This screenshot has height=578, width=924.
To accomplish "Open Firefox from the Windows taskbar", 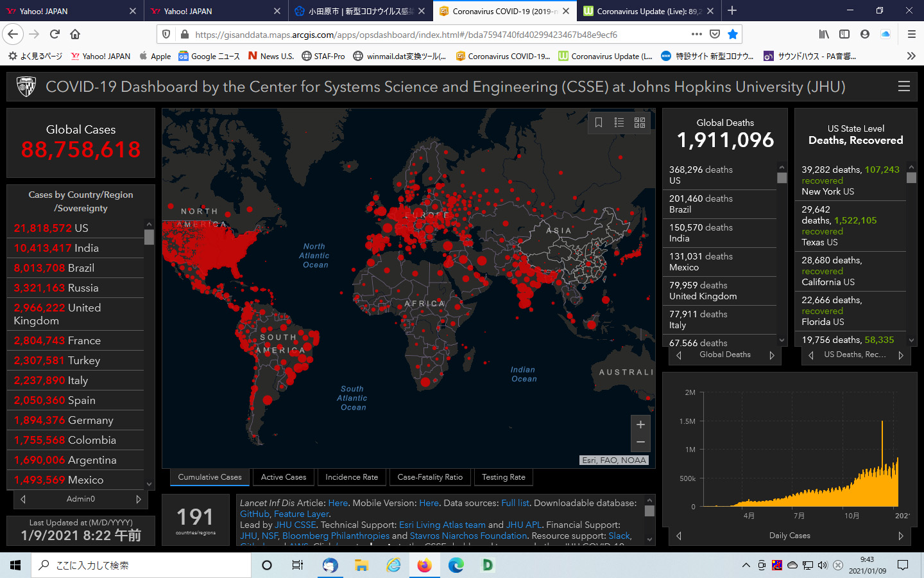I will tap(424, 565).
